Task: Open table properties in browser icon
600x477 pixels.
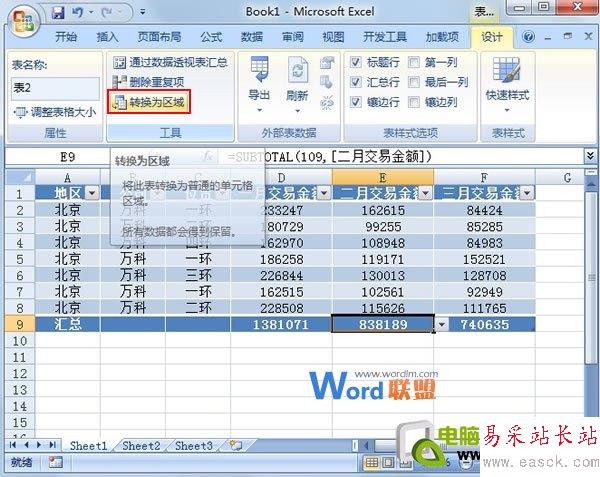Action: click(327, 82)
